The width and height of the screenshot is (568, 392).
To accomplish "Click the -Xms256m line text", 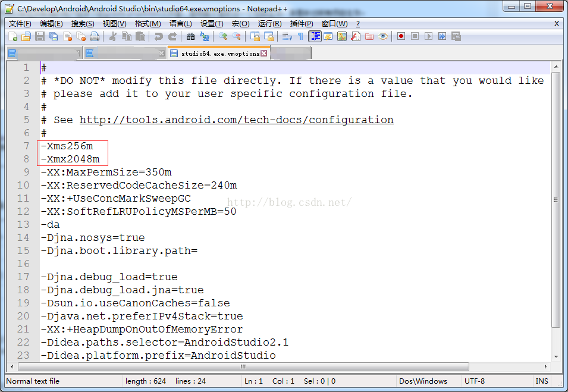I will [x=67, y=146].
